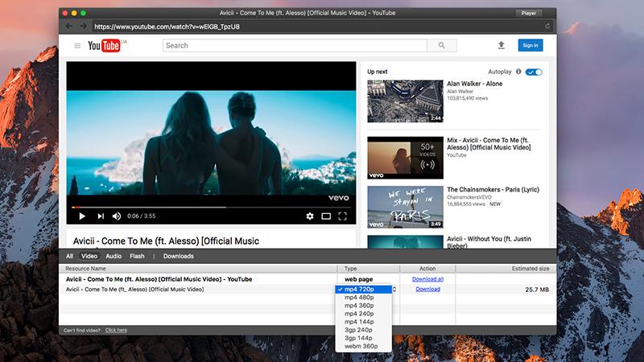Click title Avicii - Without You
The width and height of the screenshot is (644, 362).
(x=489, y=242)
